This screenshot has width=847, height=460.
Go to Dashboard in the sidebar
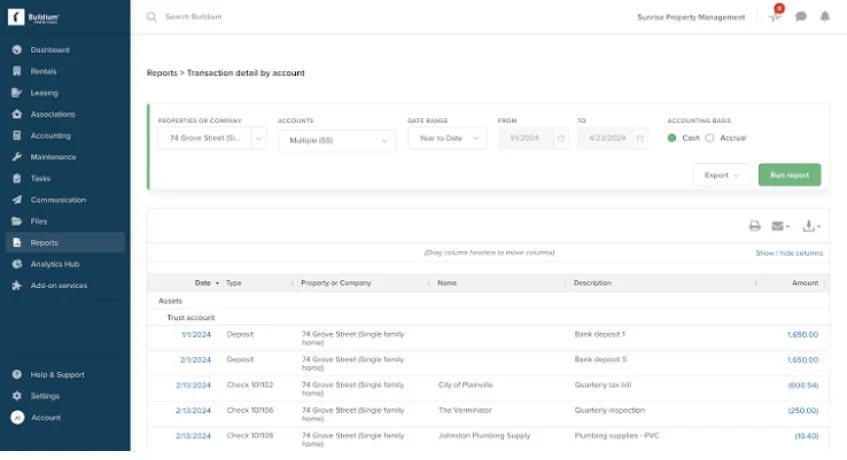pyautogui.click(x=50, y=50)
